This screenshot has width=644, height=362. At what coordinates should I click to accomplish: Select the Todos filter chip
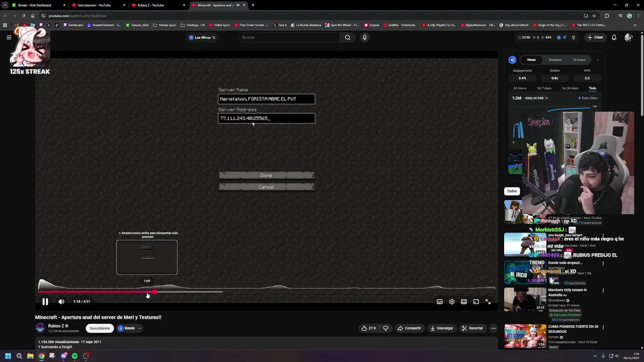coord(512,191)
